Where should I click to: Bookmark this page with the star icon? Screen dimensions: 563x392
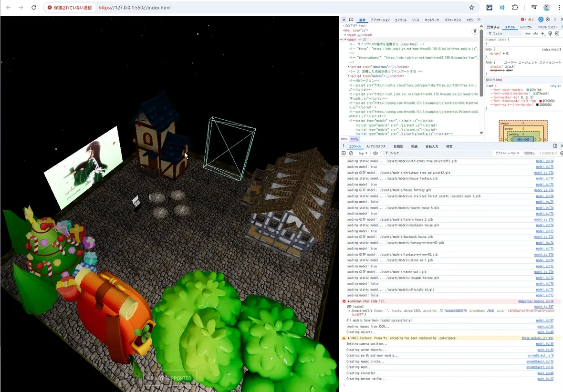(x=471, y=8)
